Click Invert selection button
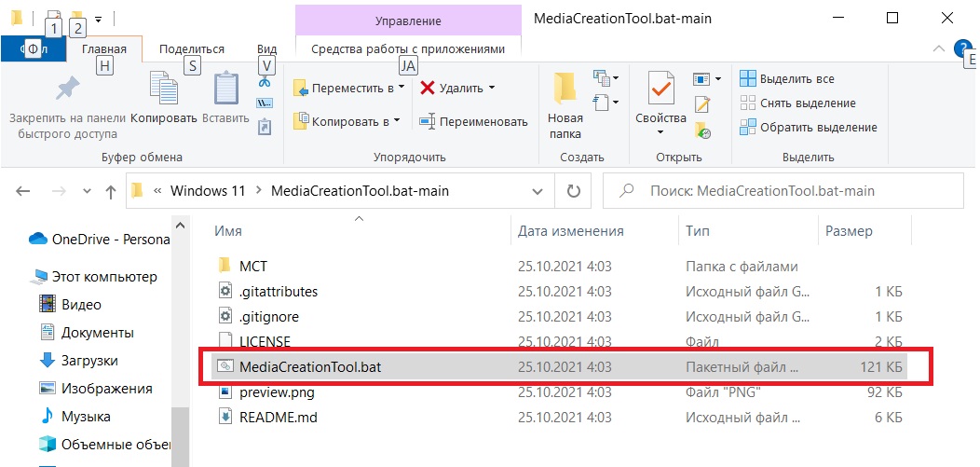 [809, 127]
